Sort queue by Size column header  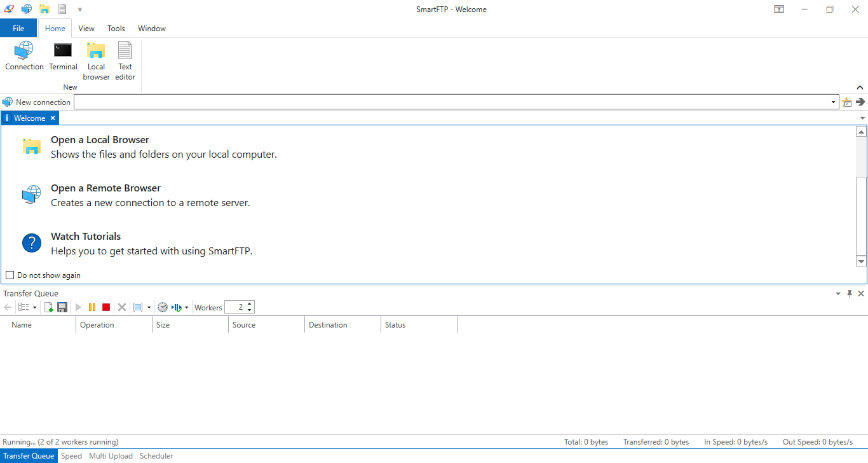(x=191, y=324)
